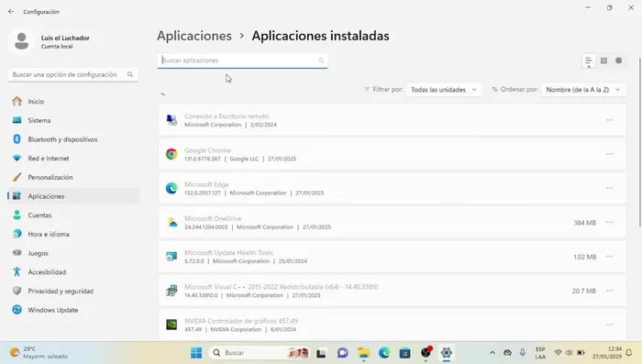Open File Explorer from the taskbar
The image size is (642, 364).
pos(363,352)
